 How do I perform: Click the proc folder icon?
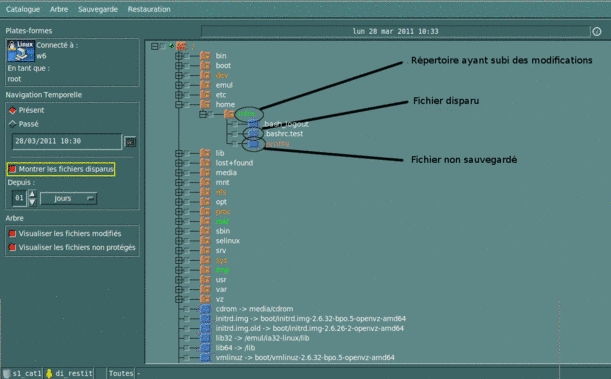pos(205,212)
